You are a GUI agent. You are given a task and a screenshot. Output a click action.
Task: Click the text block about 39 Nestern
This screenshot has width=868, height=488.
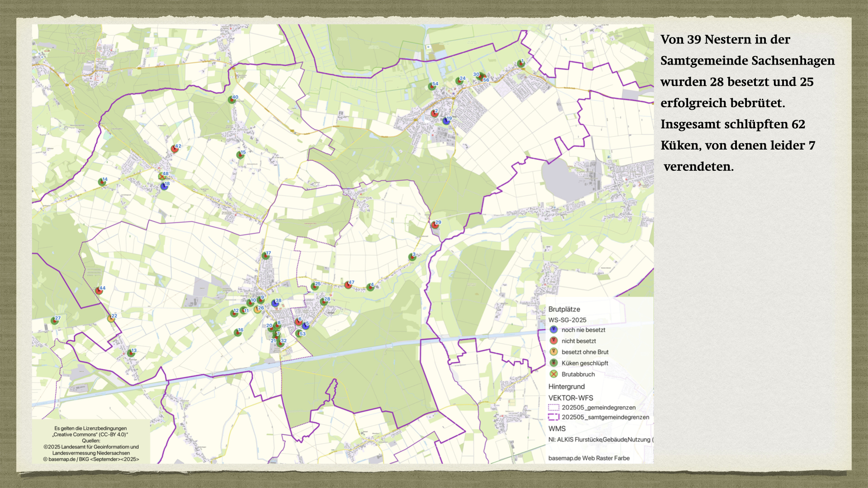[747, 103]
